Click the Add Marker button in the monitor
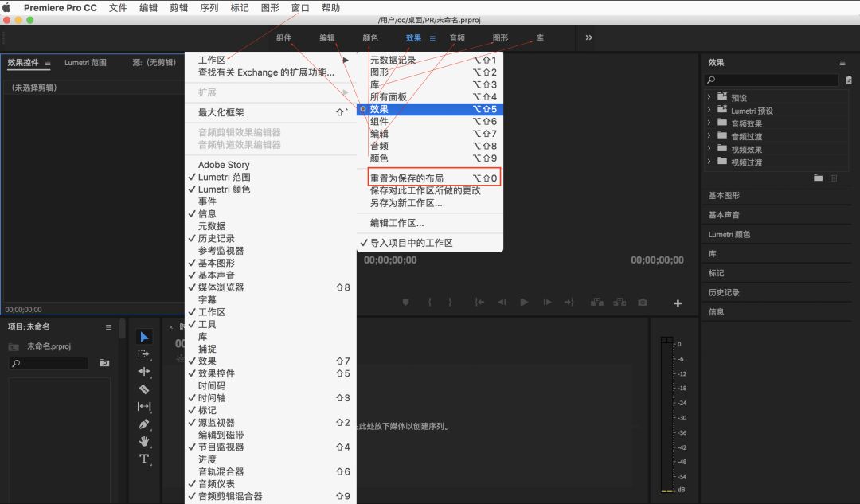 coord(406,303)
